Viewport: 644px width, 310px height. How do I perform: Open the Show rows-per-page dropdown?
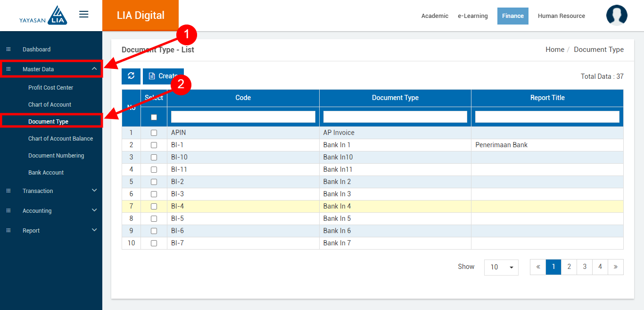tap(501, 268)
